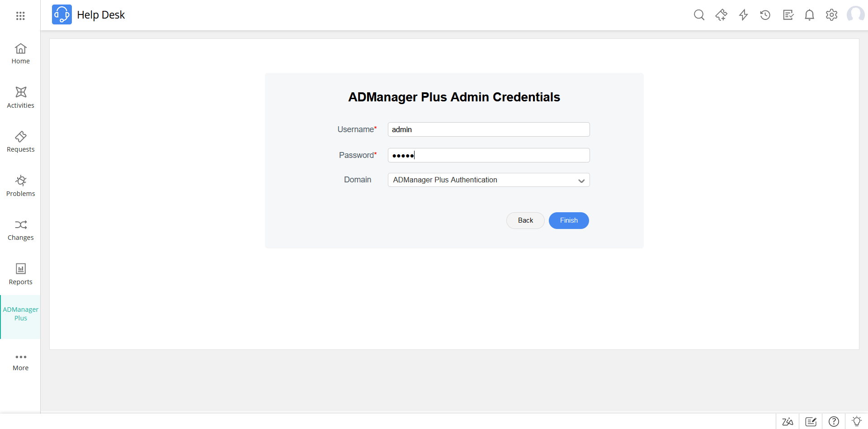Expand the More sidebar menu
The image size is (868, 429).
pos(20,362)
